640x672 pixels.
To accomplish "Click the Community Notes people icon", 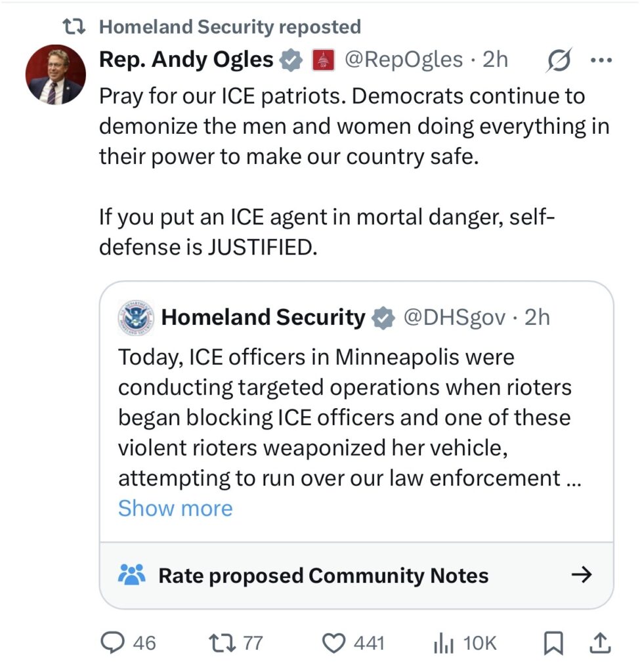I will [131, 576].
